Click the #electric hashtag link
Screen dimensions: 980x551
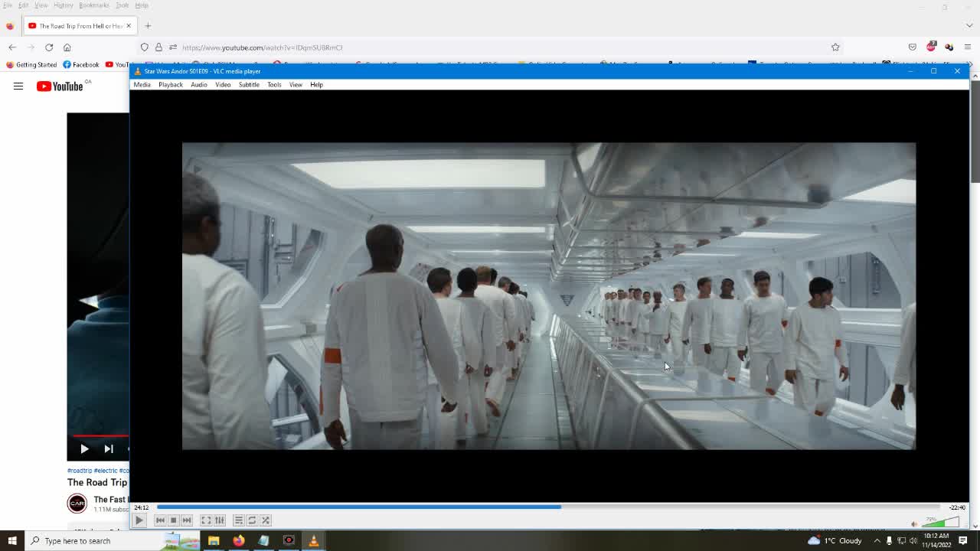pos(106,471)
